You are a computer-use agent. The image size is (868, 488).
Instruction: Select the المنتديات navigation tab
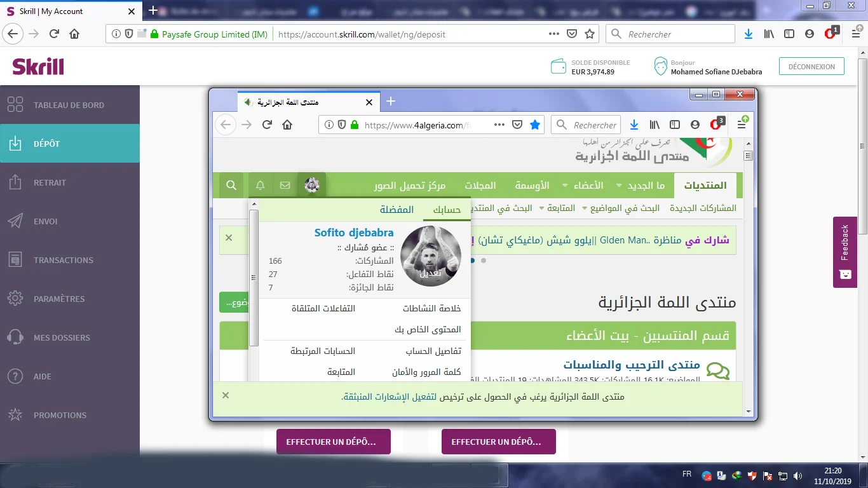coord(705,186)
